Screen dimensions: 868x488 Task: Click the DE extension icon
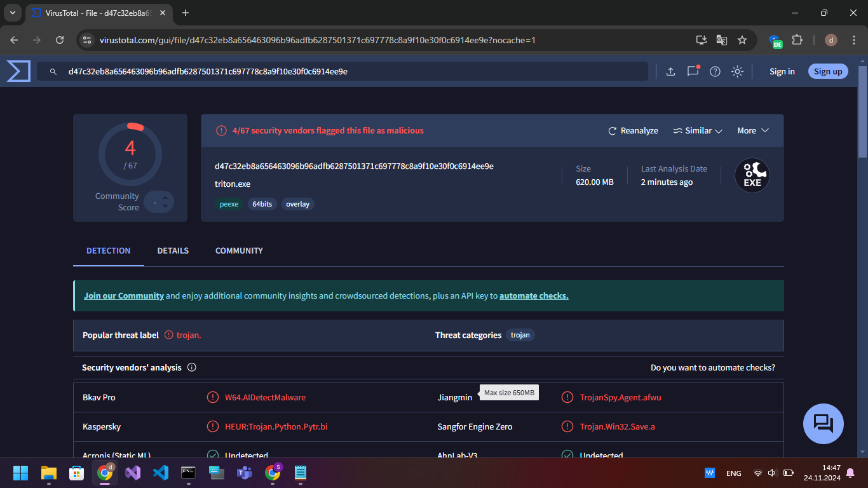click(x=776, y=41)
